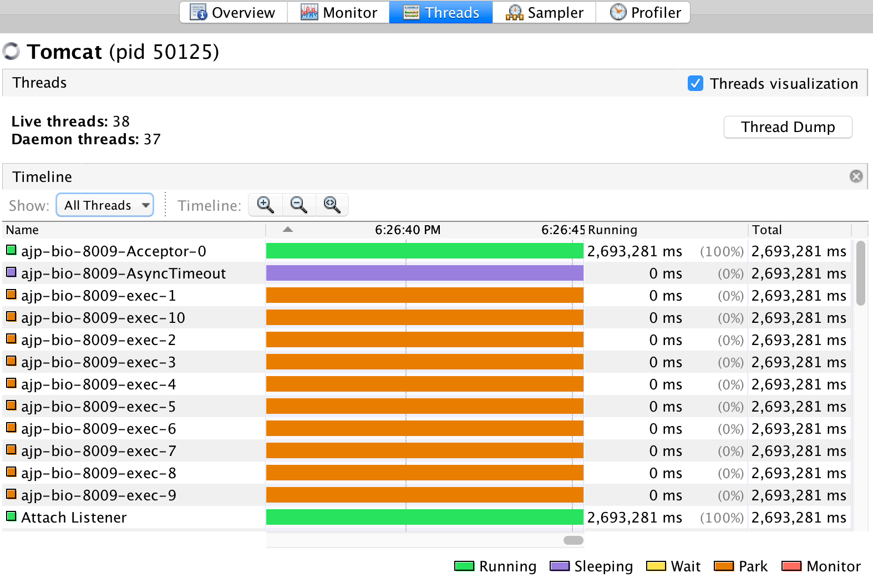The image size is (873, 588).
Task: Click the Live threads: 38 text
Action: pyautogui.click(x=70, y=121)
